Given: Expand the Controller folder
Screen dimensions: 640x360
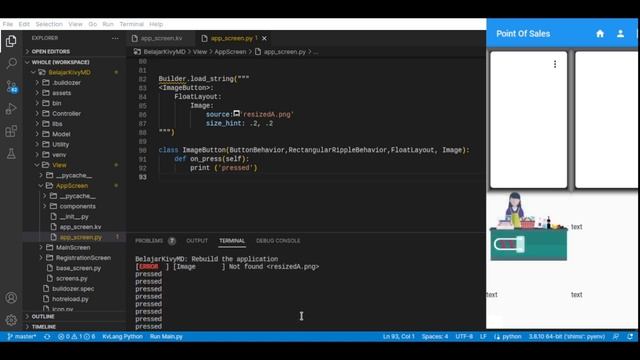Looking at the screenshot, I should point(74,113).
